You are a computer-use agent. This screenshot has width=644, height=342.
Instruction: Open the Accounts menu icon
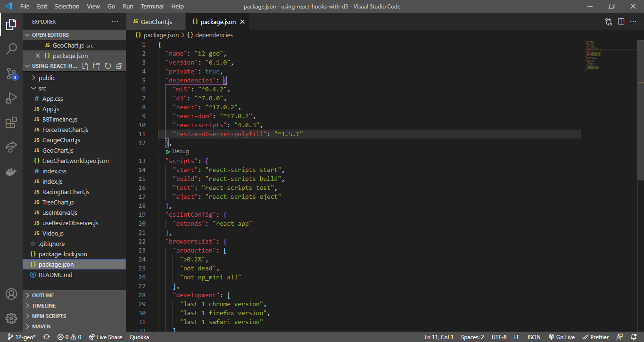point(11,294)
